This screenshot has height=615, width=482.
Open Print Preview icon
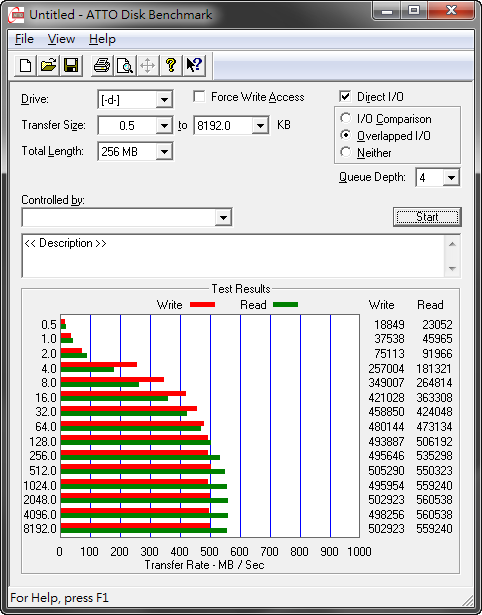(x=125, y=65)
